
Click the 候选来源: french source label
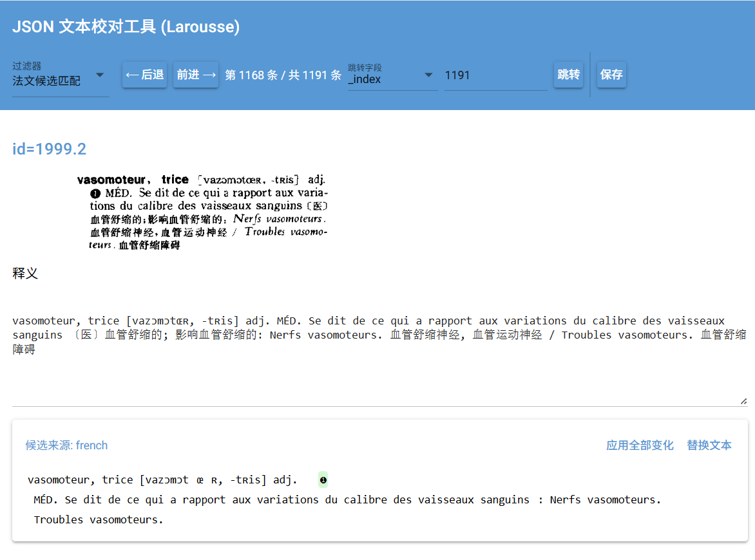66,445
